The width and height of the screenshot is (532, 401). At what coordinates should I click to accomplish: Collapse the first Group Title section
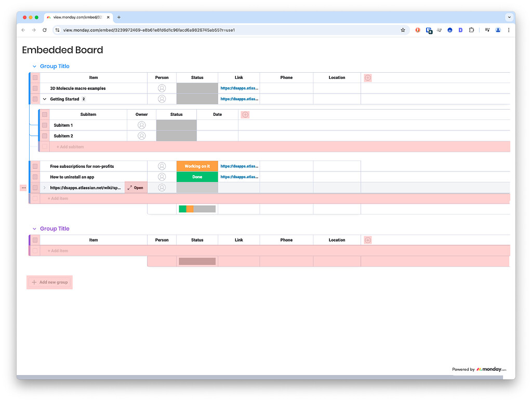[34, 66]
